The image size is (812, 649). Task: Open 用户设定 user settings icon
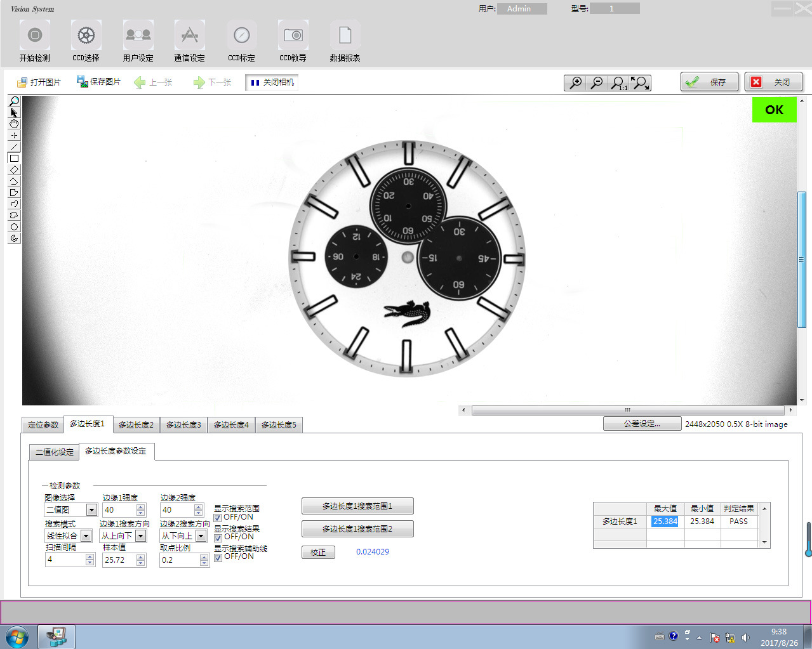click(138, 36)
